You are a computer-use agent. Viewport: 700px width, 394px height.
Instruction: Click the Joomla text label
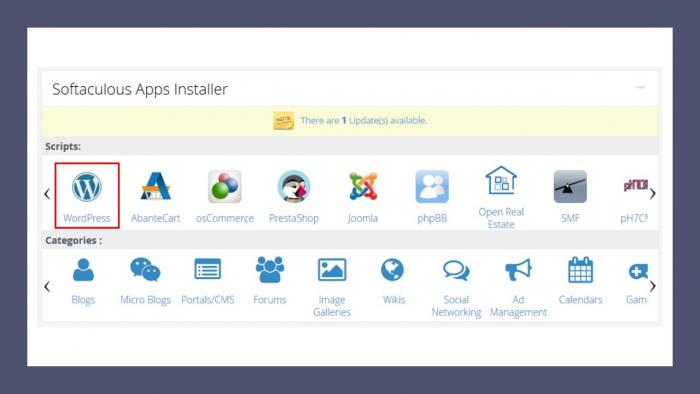[363, 218]
